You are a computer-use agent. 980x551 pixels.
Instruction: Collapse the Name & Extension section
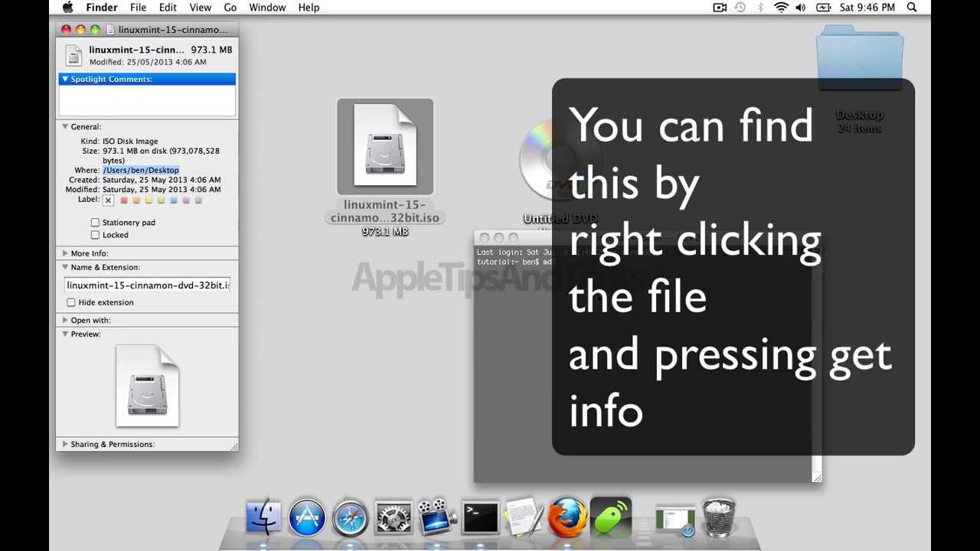click(x=65, y=267)
